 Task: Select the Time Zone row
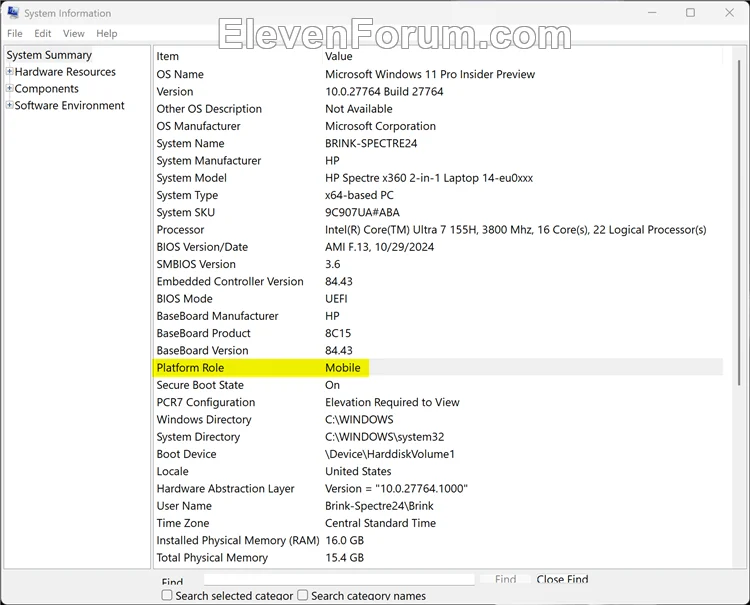point(438,523)
